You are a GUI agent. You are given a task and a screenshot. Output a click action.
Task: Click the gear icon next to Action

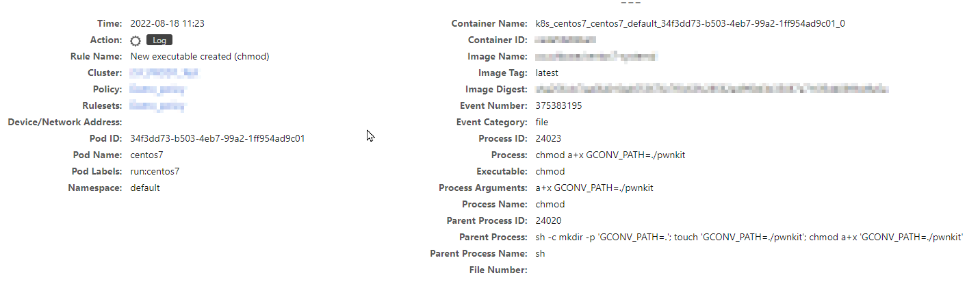[136, 40]
